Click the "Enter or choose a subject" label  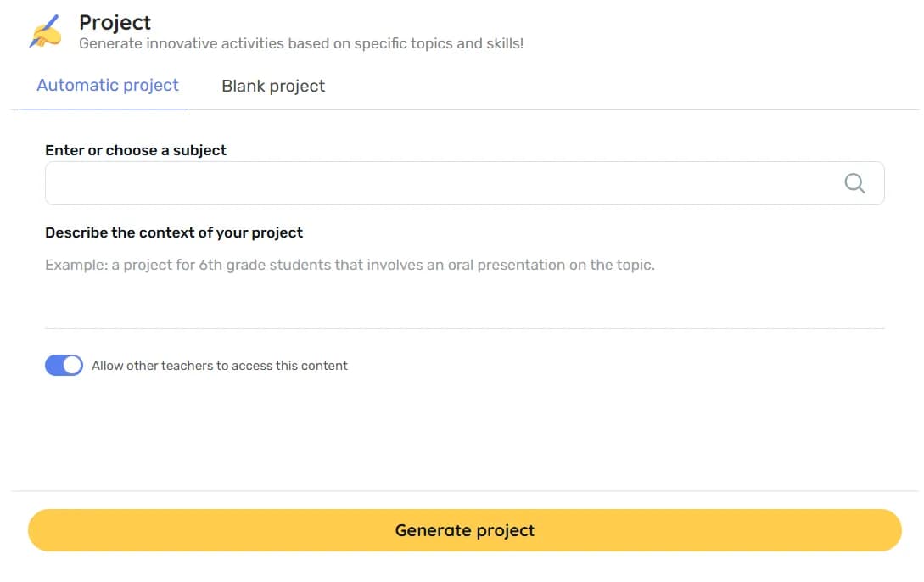tap(136, 150)
